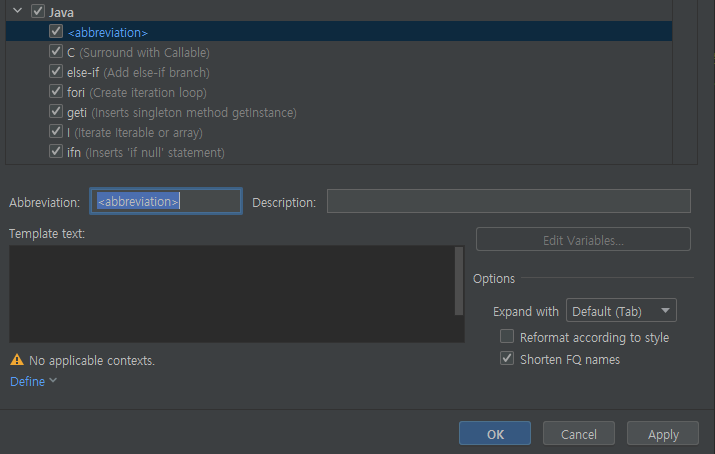Cancel the dialog
Screen dimensions: 715x454
[579, 433]
